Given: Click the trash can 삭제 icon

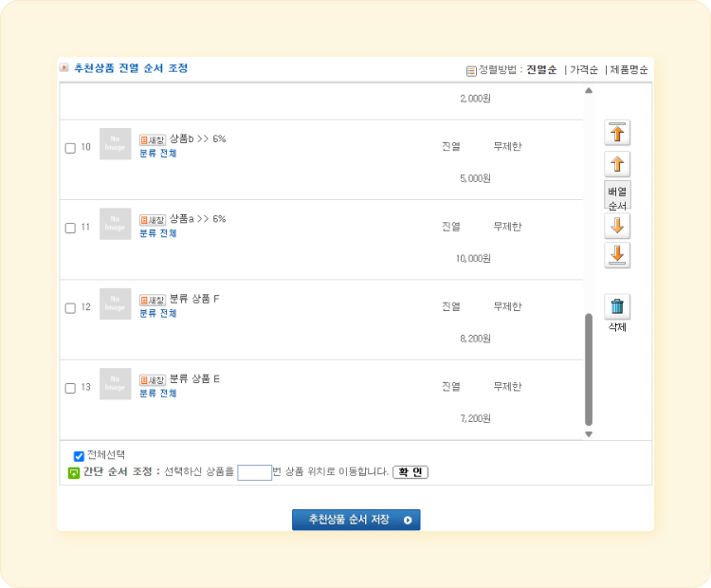Looking at the screenshot, I should pyautogui.click(x=617, y=306).
